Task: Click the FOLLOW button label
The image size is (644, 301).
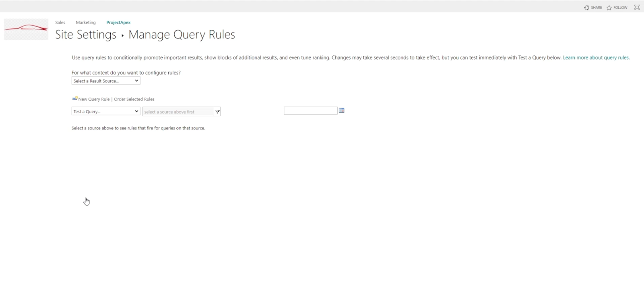Action: coord(620,8)
